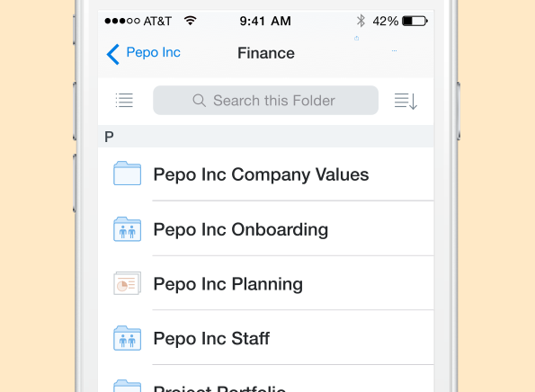The height and width of the screenshot is (392, 535).
Task: Click the Company Values folder icon
Action: coord(127,174)
